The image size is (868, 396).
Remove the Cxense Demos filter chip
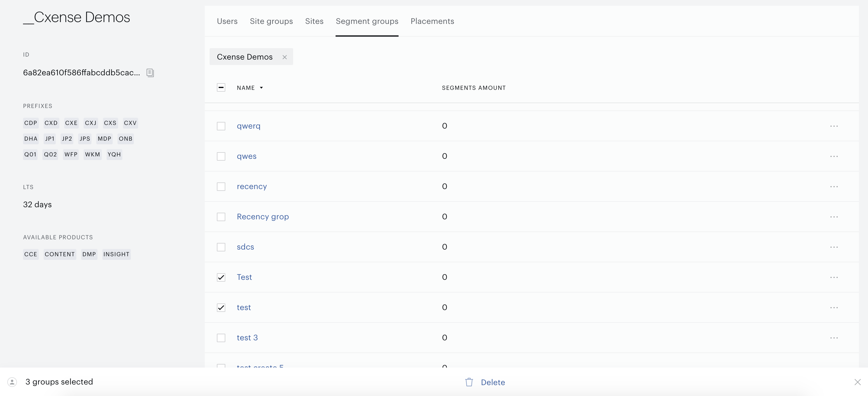pyautogui.click(x=285, y=57)
